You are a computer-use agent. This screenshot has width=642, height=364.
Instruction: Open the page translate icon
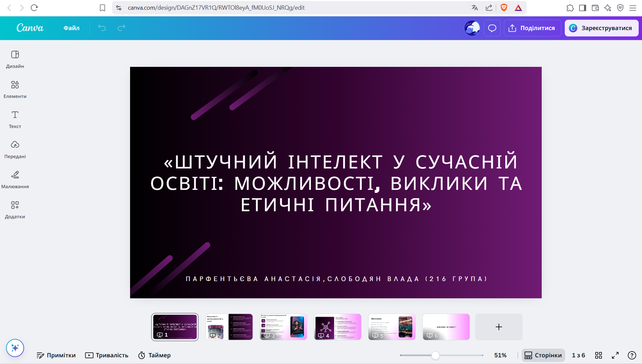(475, 8)
